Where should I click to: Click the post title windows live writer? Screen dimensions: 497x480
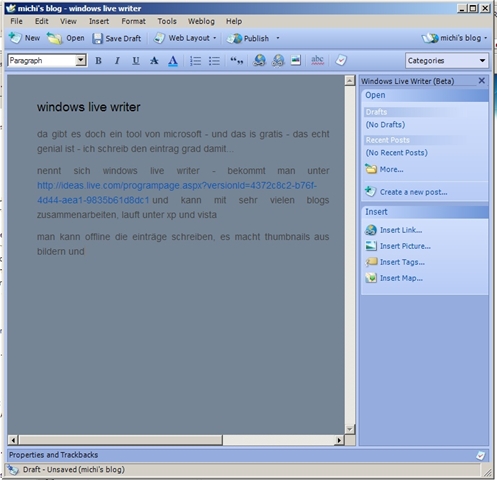pos(89,107)
